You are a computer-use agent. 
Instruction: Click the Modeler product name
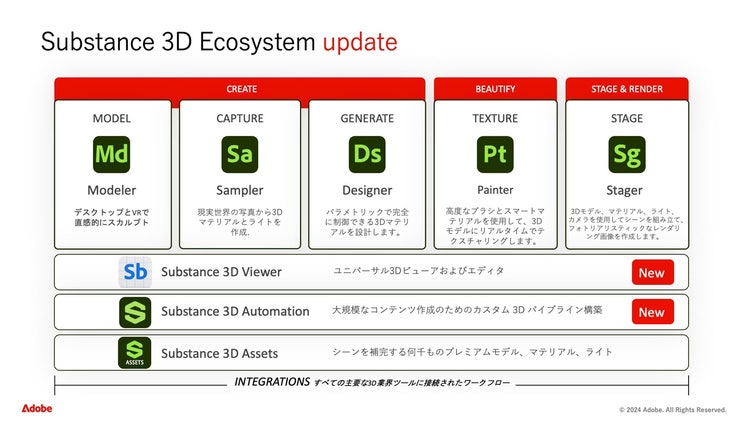pyautogui.click(x=111, y=190)
